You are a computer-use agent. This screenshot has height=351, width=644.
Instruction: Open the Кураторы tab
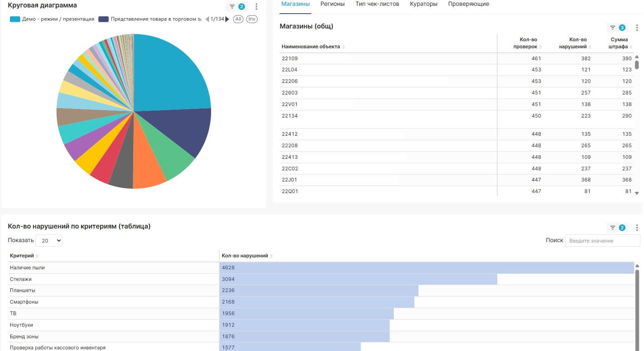[423, 4]
